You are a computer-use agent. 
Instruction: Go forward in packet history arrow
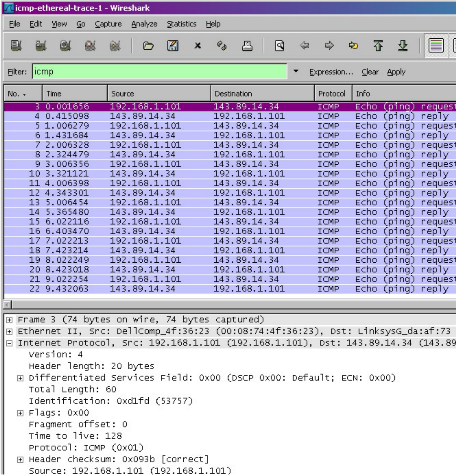coord(329,46)
